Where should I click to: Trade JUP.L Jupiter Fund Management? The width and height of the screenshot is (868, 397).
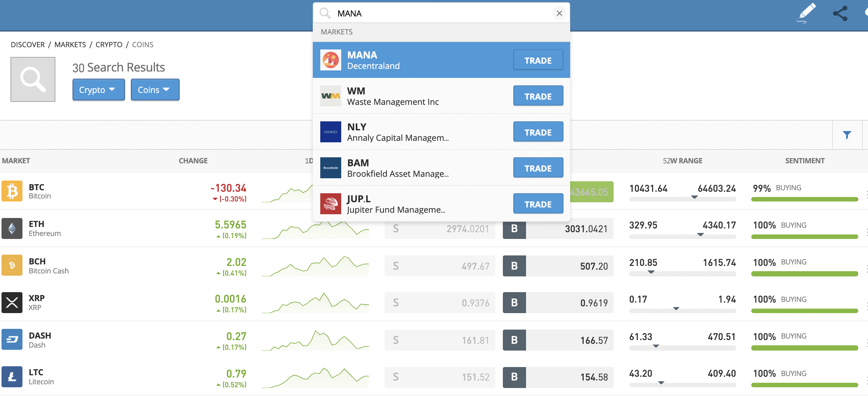pyautogui.click(x=538, y=204)
